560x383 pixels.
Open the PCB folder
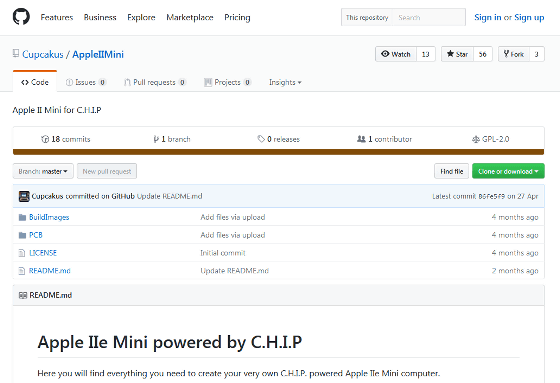pos(36,235)
